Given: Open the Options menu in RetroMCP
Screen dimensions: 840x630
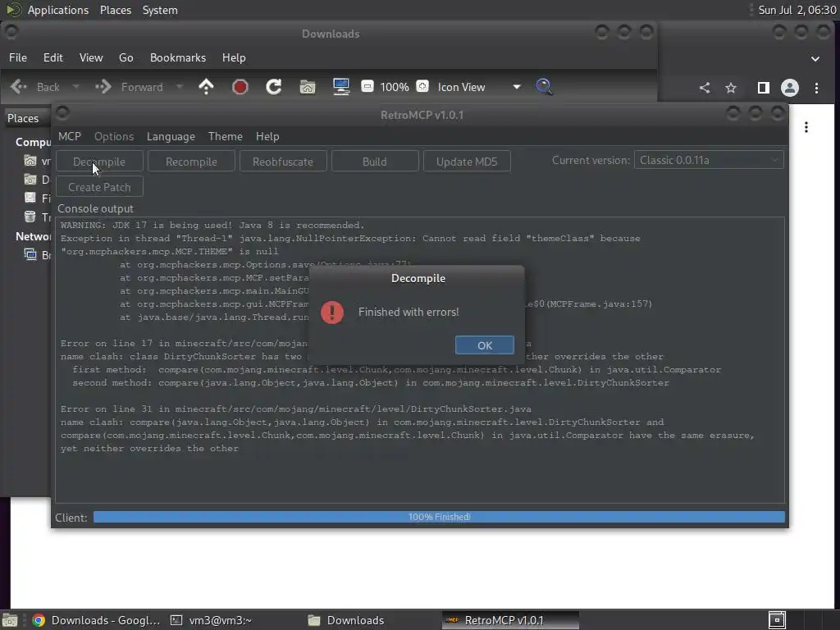Looking at the screenshot, I should [114, 136].
